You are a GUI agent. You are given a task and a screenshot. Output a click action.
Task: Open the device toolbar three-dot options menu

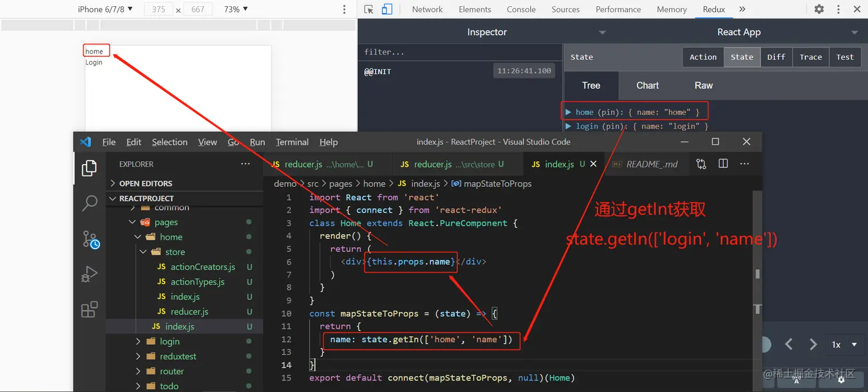pos(344,9)
